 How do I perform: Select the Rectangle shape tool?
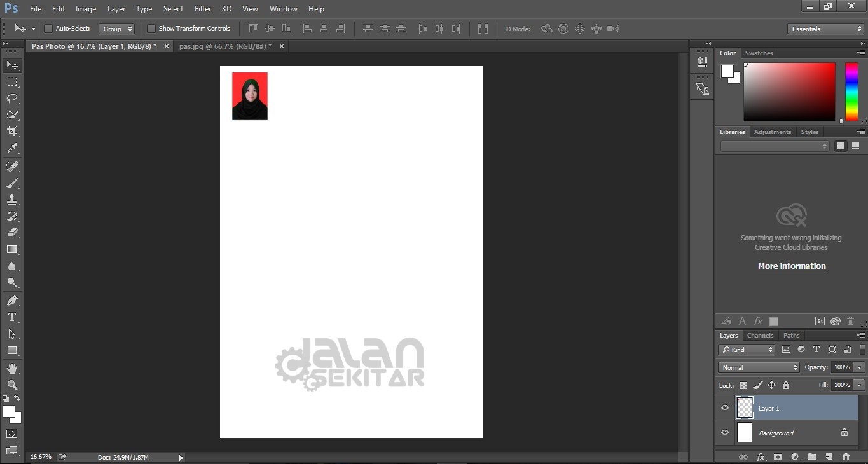[11, 350]
